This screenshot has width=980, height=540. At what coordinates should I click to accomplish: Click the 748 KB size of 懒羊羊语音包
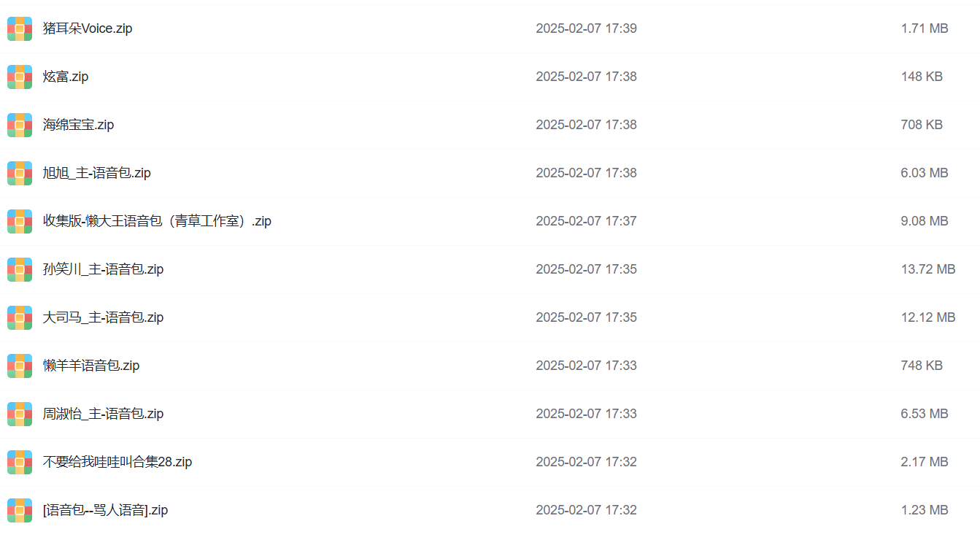(922, 366)
